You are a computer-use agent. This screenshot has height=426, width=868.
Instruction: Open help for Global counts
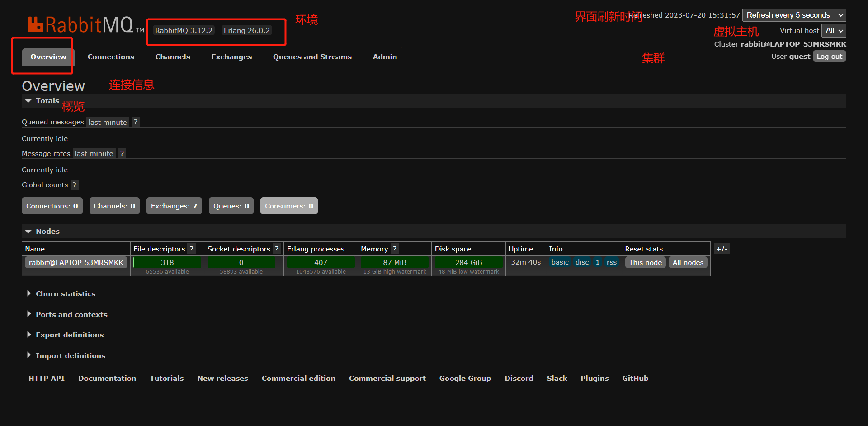click(x=74, y=185)
